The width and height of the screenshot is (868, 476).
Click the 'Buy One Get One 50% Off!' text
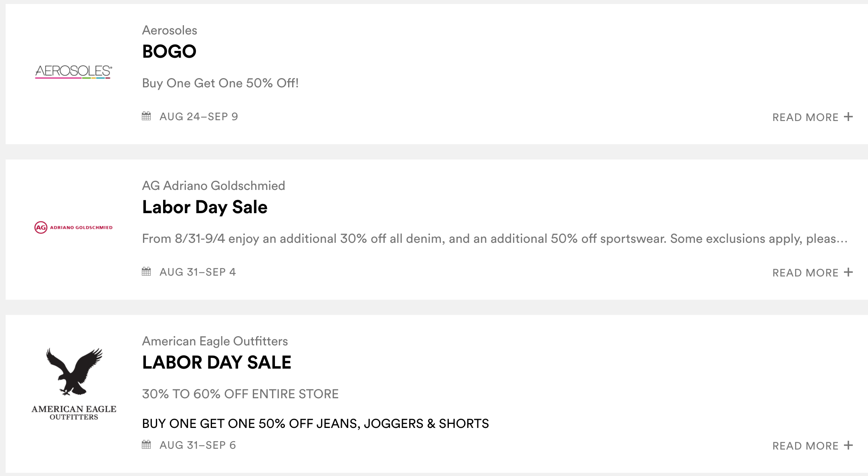(x=220, y=83)
